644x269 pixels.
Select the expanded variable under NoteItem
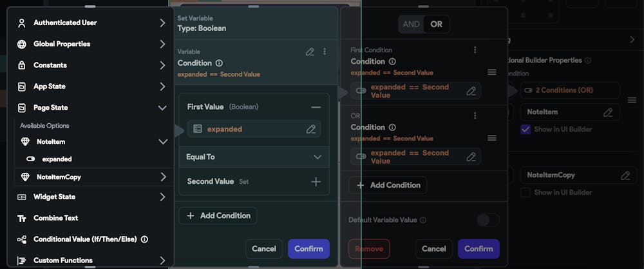click(x=57, y=159)
